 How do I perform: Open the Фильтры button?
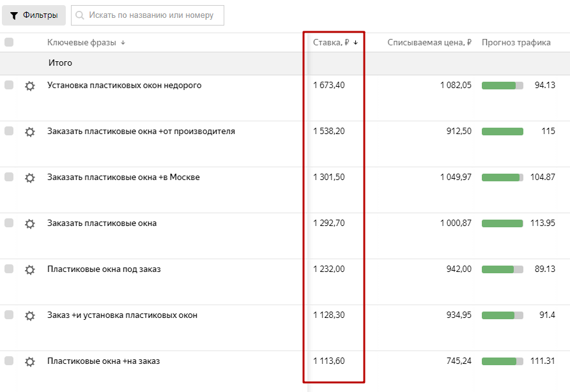point(34,15)
